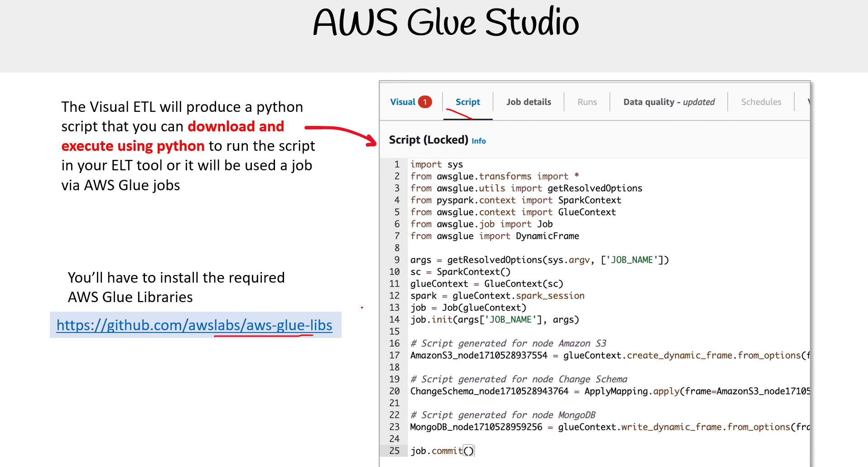Image resolution: width=868 pixels, height=467 pixels.
Task: Click line number 17 in the gutter
Action: point(394,355)
